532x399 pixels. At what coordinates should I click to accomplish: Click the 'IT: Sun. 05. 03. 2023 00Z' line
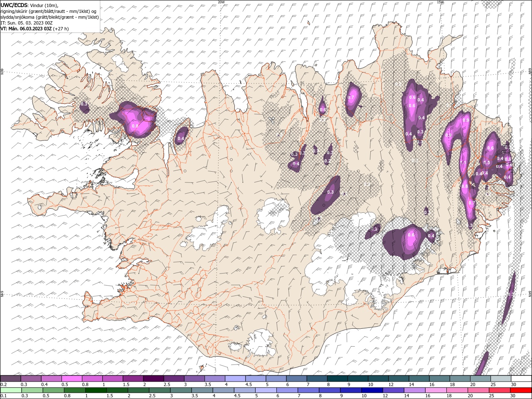point(27,23)
